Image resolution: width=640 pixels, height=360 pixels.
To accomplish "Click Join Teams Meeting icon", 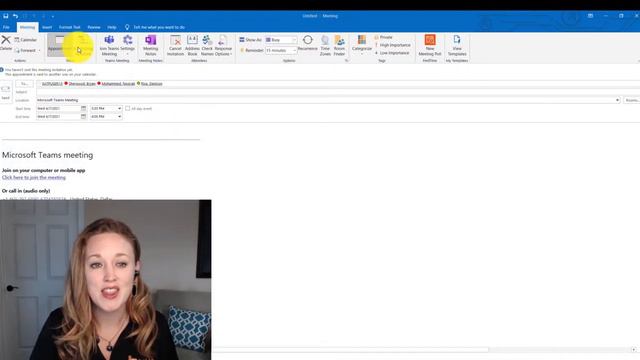I will (109, 45).
